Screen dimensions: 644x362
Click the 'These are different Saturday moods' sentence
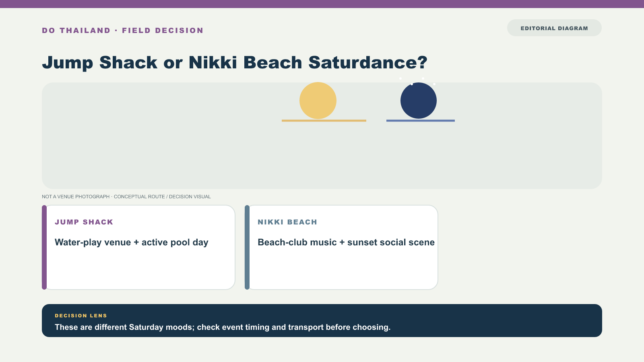[x=223, y=327]
